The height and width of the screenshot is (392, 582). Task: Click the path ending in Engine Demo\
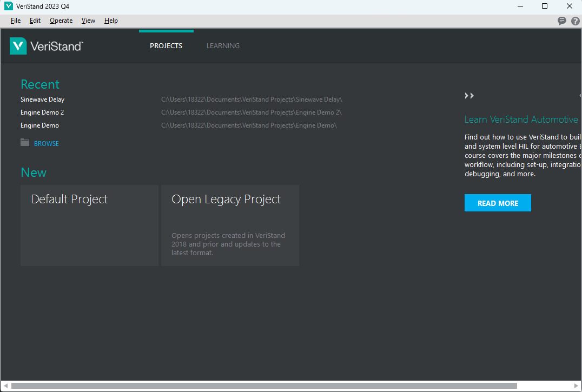click(x=249, y=125)
